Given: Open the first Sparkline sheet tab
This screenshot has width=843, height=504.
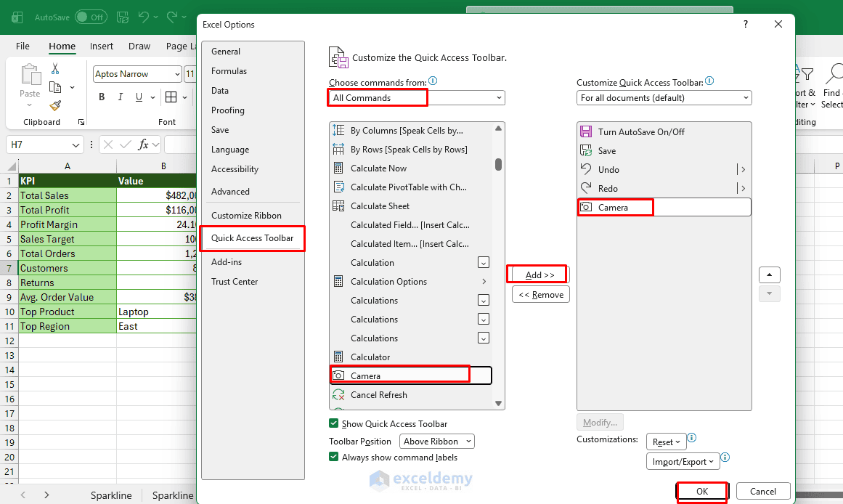Looking at the screenshot, I should [111, 495].
